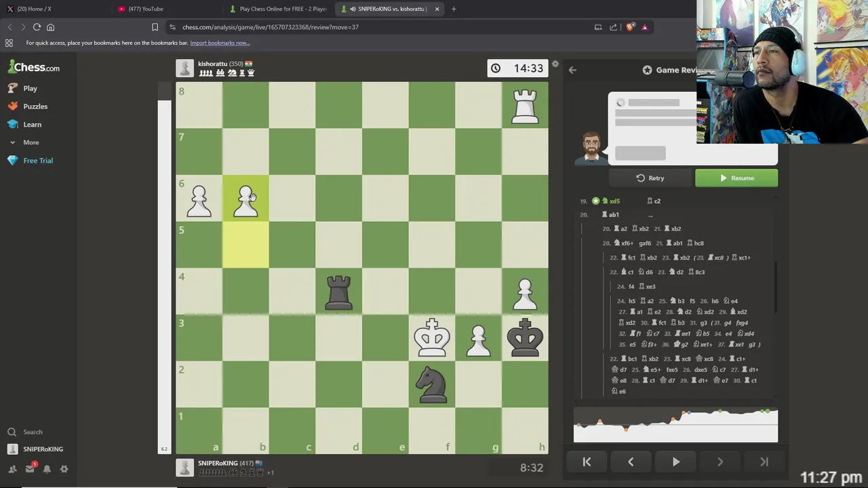This screenshot has width=868, height=488.
Task: Click the share icon in address bar
Action: [x=613, y=27]
